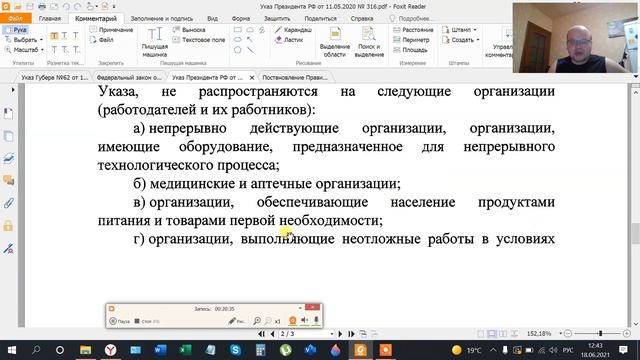Screen dimensions: 640x360
Task: Switch to Заполнение и подпись tab
Action: coord(162,18)
